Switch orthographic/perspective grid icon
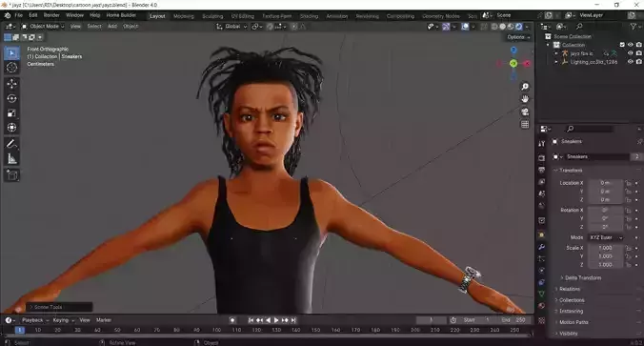644x346 pixels. pos(525,125)
